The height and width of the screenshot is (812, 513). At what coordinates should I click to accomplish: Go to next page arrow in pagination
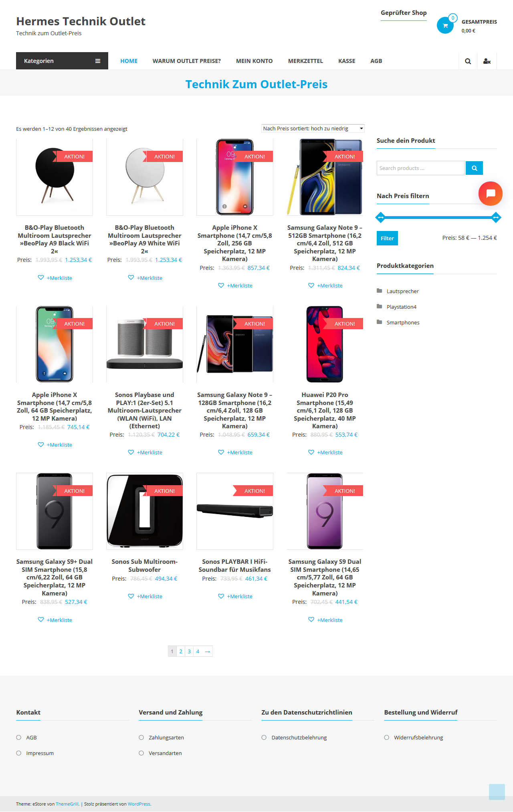tap(207, 651)
